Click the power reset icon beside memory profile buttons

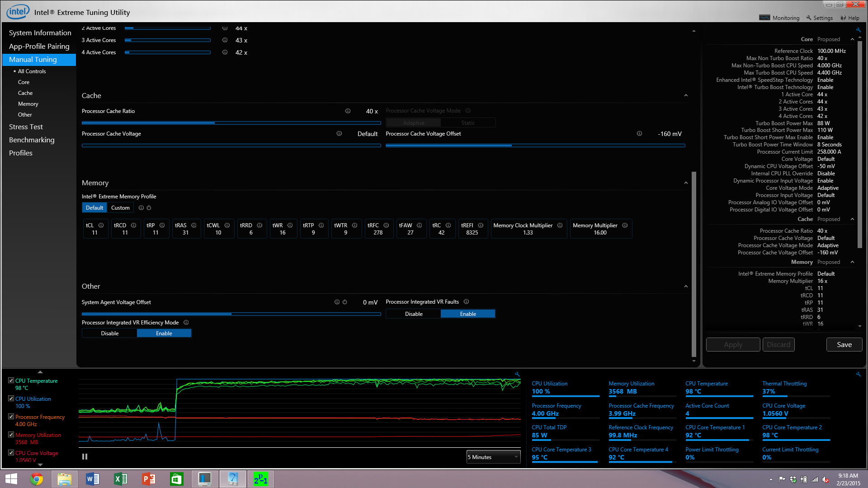(x=149, y=208)
